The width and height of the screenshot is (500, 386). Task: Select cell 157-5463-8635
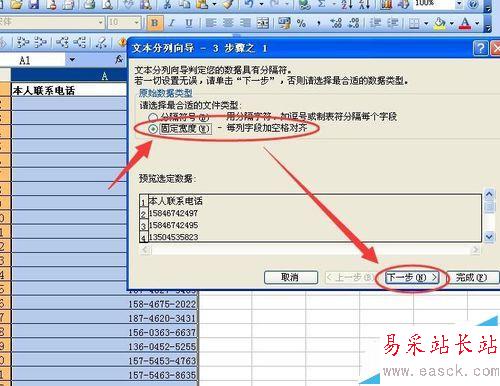pyautogui.click(x=105, y=375)
